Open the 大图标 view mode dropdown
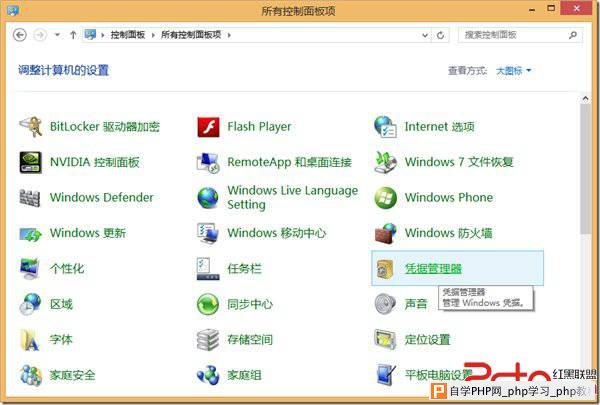The height and width of the screenshot is (405, 600). [513, 70]
